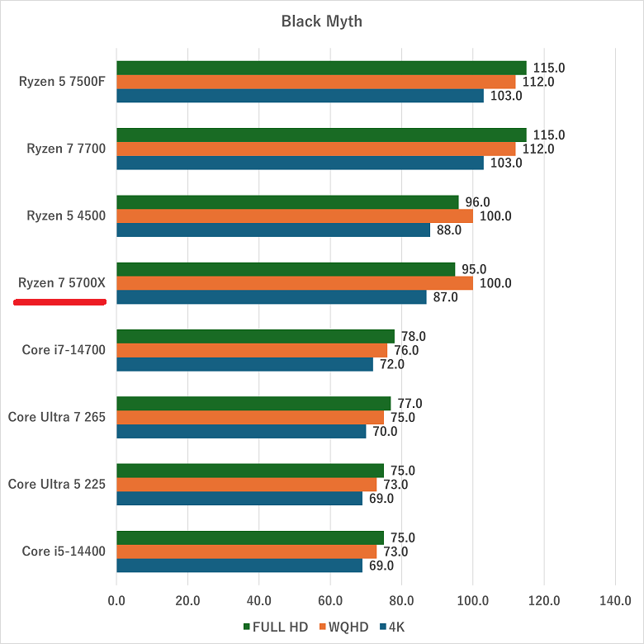
Task: Click the 76.0 value label
Action: pyautogui.click(x=406, y=350)
